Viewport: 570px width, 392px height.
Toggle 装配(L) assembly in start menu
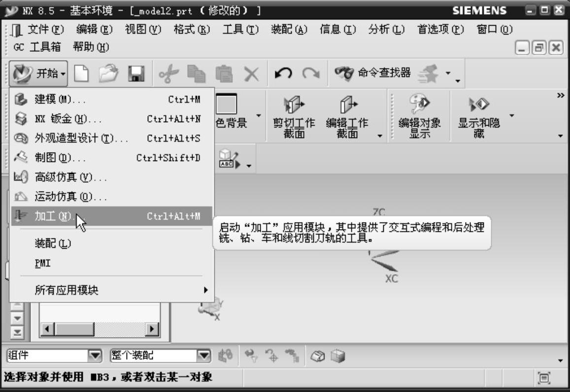click(111, 243)
